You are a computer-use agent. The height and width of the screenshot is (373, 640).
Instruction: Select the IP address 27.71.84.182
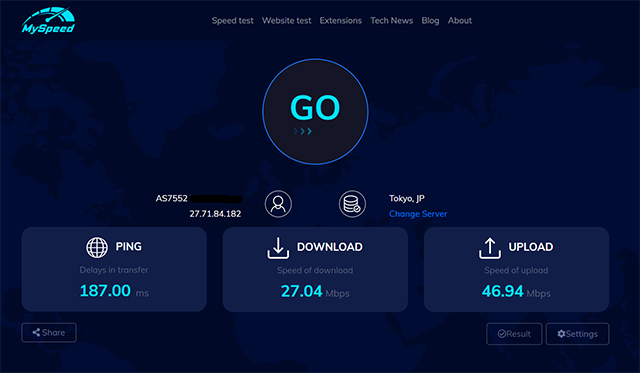215,214
